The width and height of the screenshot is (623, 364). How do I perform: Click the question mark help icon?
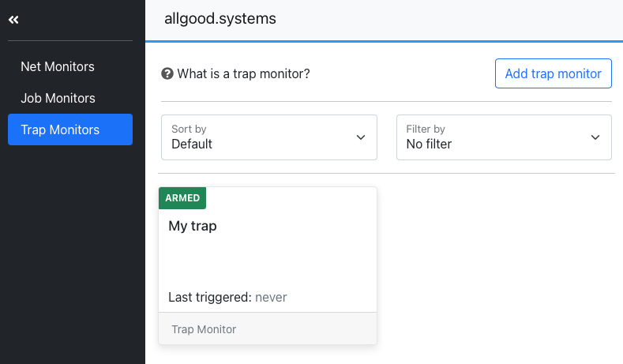[x=167, y=73]
